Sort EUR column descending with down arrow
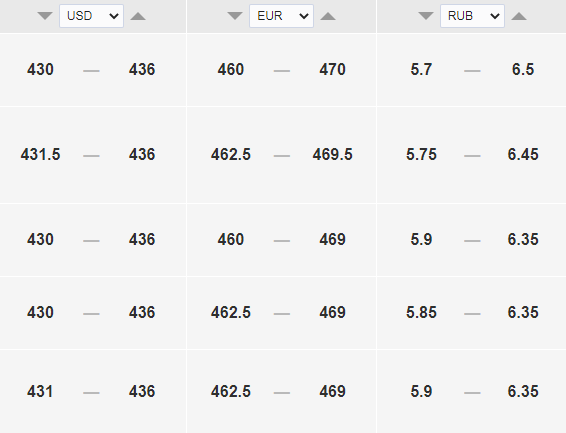The height and width of the screenshot is (433, 566). tap(235, 16)
